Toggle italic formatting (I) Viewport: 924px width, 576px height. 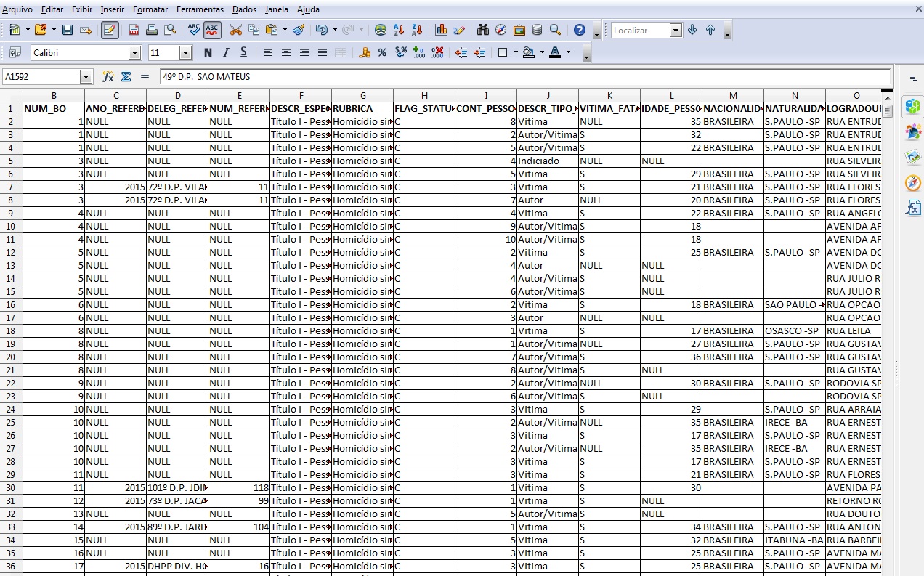(225, 52)
